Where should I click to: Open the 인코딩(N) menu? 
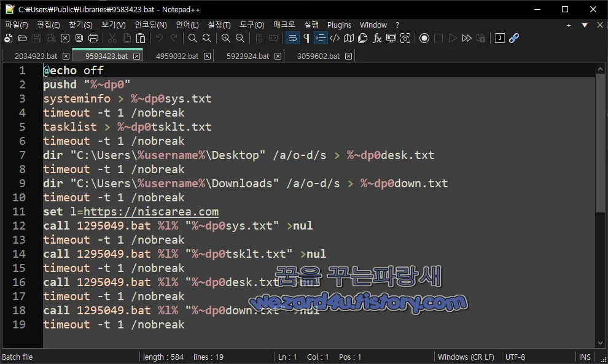(x=151, y=25)
